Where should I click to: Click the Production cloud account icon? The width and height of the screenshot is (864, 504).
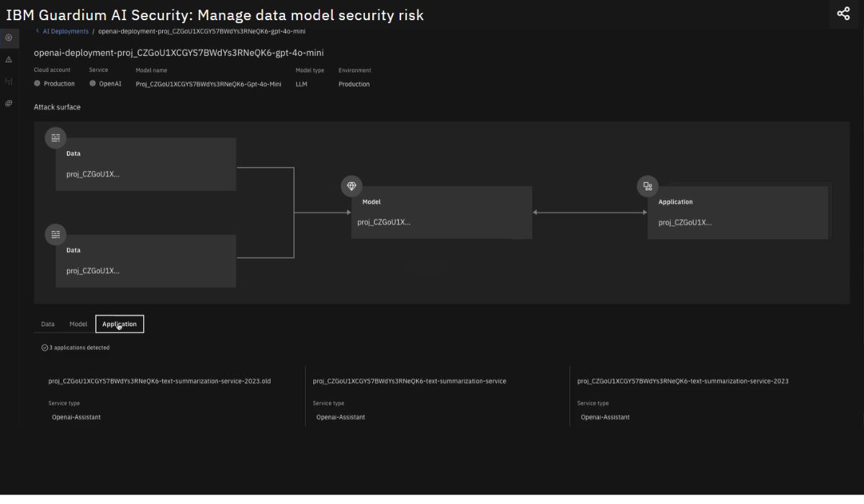[x=37, y=84]
